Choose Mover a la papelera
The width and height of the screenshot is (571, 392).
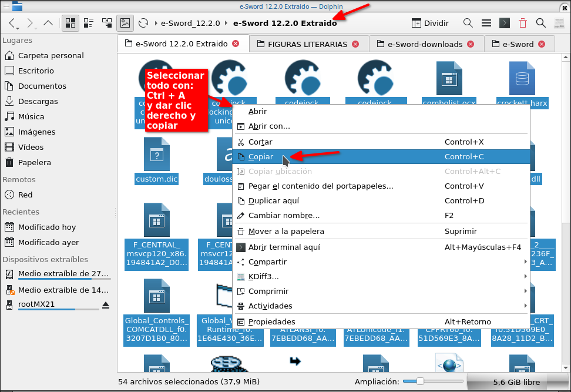(381, 232)
